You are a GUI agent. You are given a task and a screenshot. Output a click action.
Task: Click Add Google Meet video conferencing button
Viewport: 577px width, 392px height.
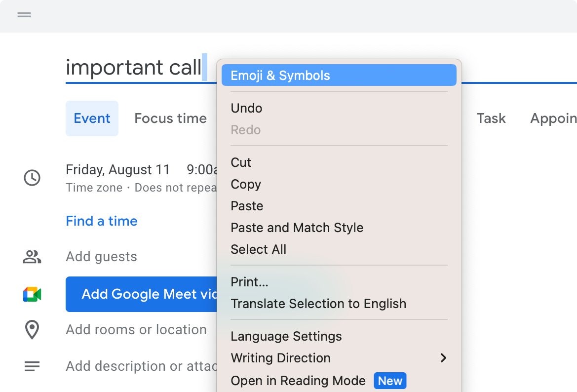coord(141,294)
